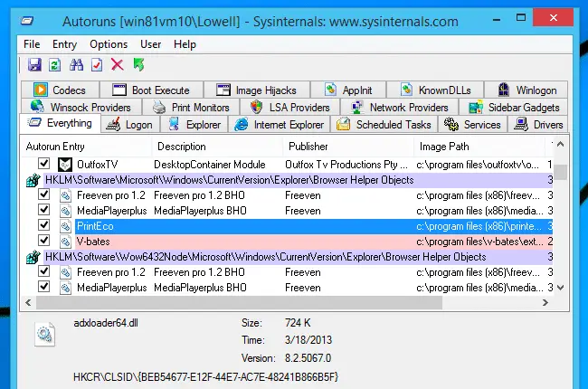Uncheck the OutfoxTV entry
This screenshot has height=389, width=588.
44,163
